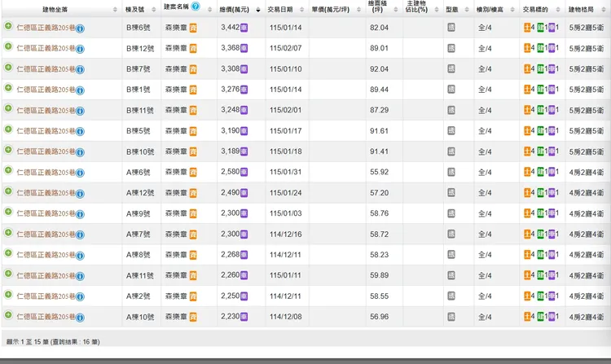Click the orange 預 icon in B棟12號 row

[x=193, y=49]
